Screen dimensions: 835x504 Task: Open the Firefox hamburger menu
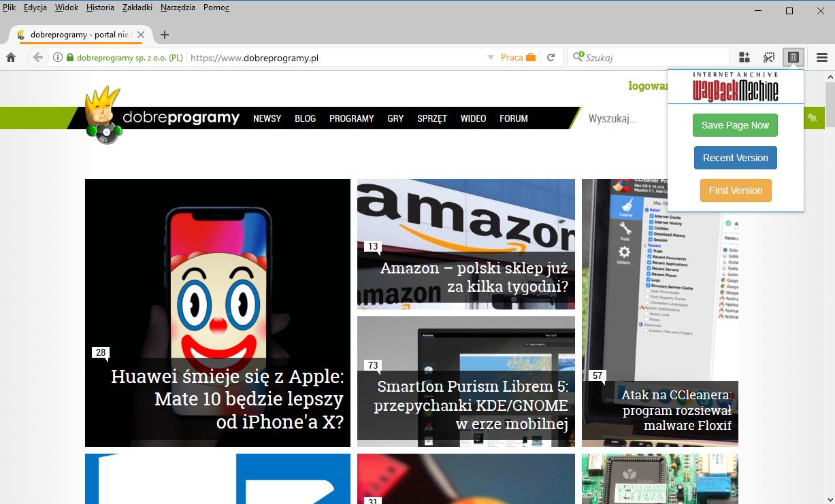pyautogui.click(x=821, y=58)
